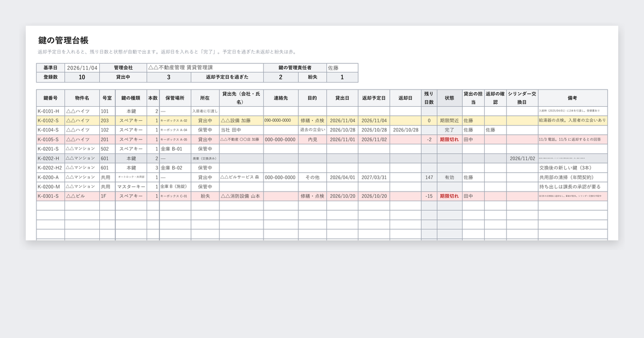Click the title 鍵の管理台帳
644x338 pixels.
tap(63, 40)
